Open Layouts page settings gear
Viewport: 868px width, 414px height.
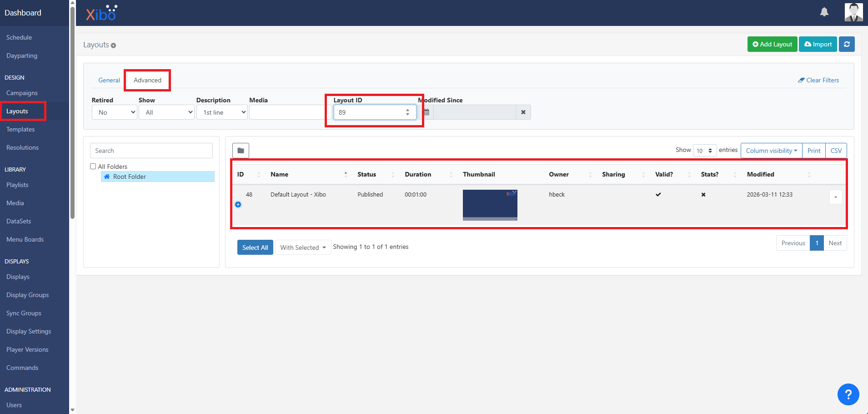point(114,45)
